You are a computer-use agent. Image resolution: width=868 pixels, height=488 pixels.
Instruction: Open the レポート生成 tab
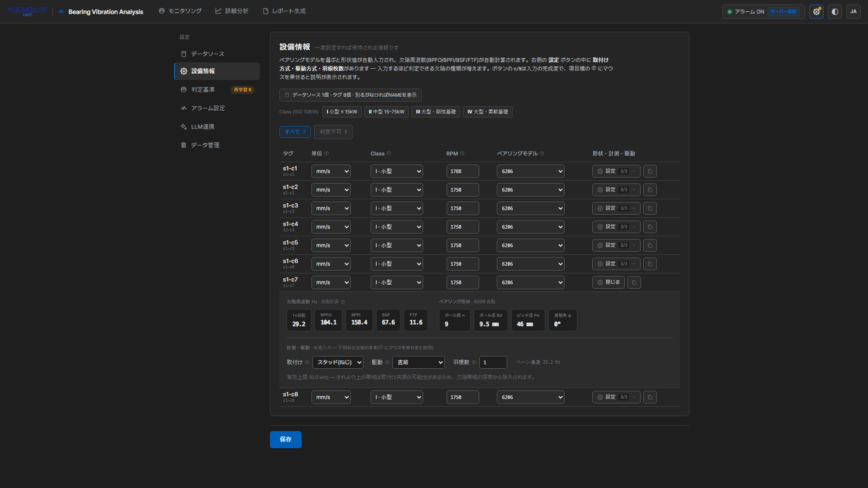coord(284,11)
